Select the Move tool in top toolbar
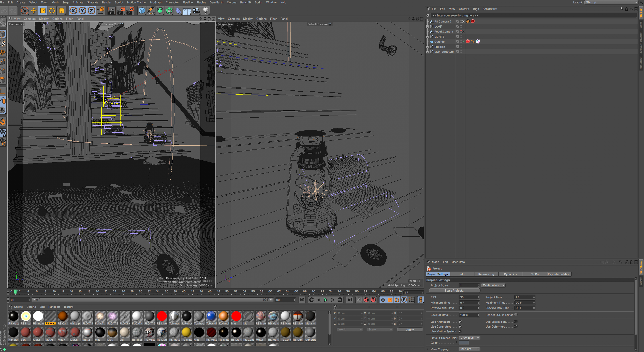The height and width of the screenshot is (352, 644). (34, 11)
